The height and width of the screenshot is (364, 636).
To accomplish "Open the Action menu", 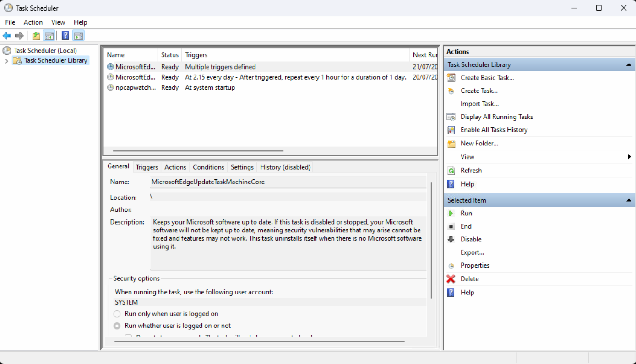I will (33, 22).
